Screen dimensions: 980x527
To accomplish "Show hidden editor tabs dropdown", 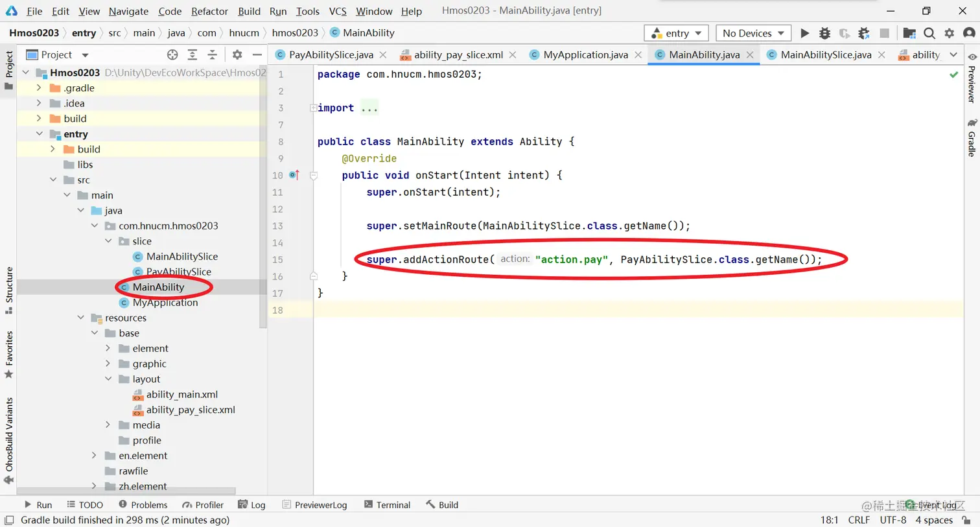I will coord(953,54).
